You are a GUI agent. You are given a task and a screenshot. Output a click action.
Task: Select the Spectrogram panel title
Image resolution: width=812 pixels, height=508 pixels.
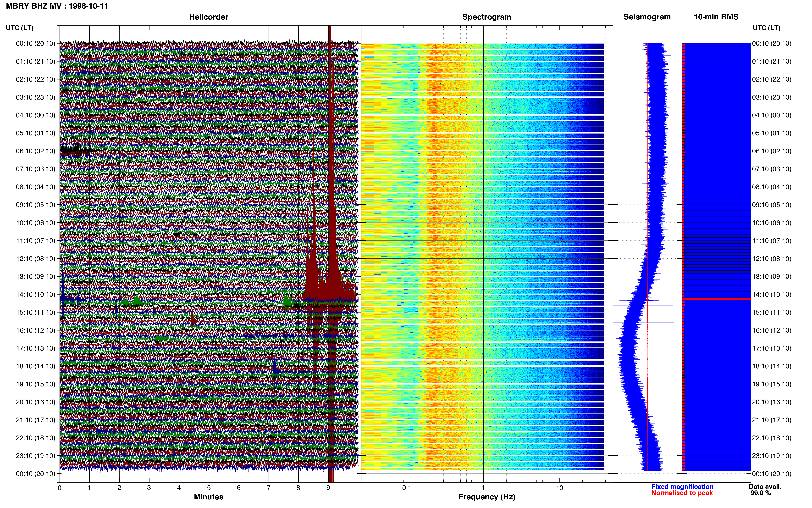(x=487, y=17)
